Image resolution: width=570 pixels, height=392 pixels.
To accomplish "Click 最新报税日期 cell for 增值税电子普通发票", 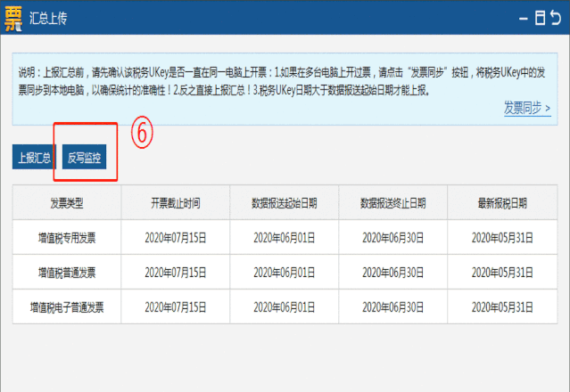I will pos(500,306).
